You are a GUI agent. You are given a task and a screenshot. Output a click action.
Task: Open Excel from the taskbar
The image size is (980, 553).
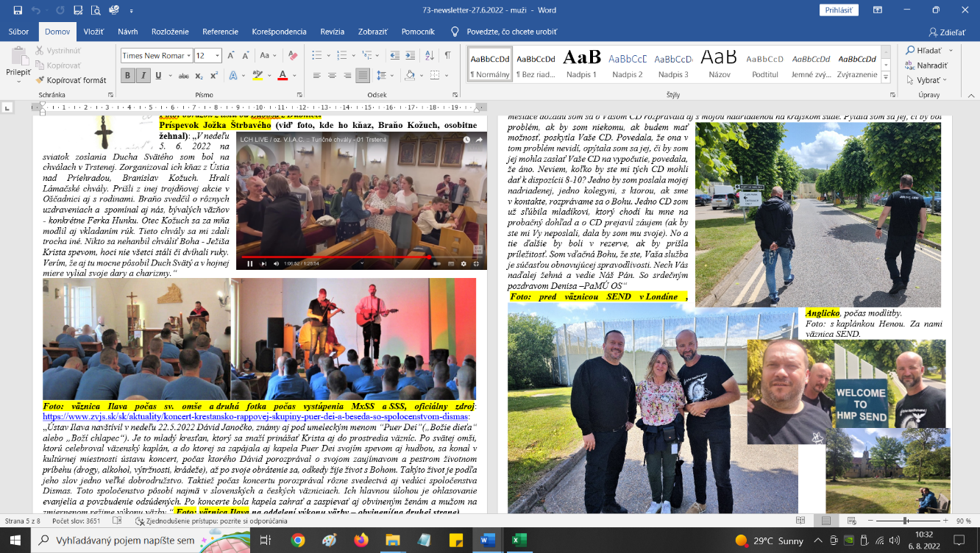coord(519,540)
